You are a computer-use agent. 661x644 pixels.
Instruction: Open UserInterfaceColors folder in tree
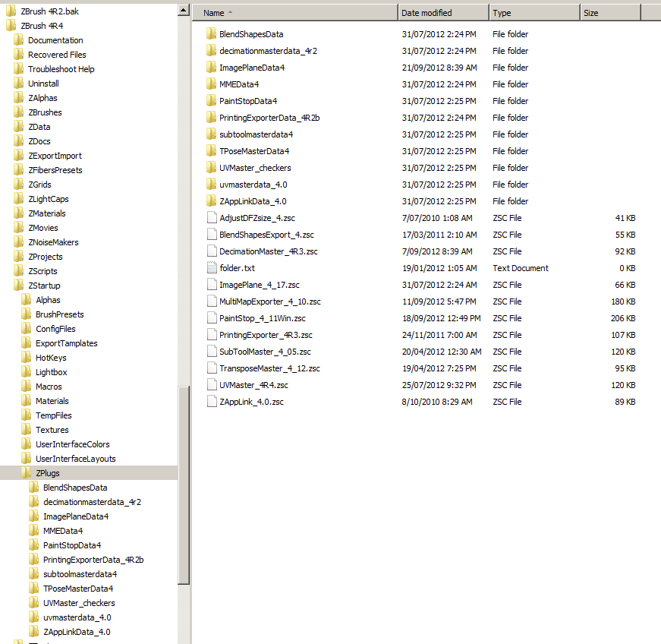click(x=73, y=444)
